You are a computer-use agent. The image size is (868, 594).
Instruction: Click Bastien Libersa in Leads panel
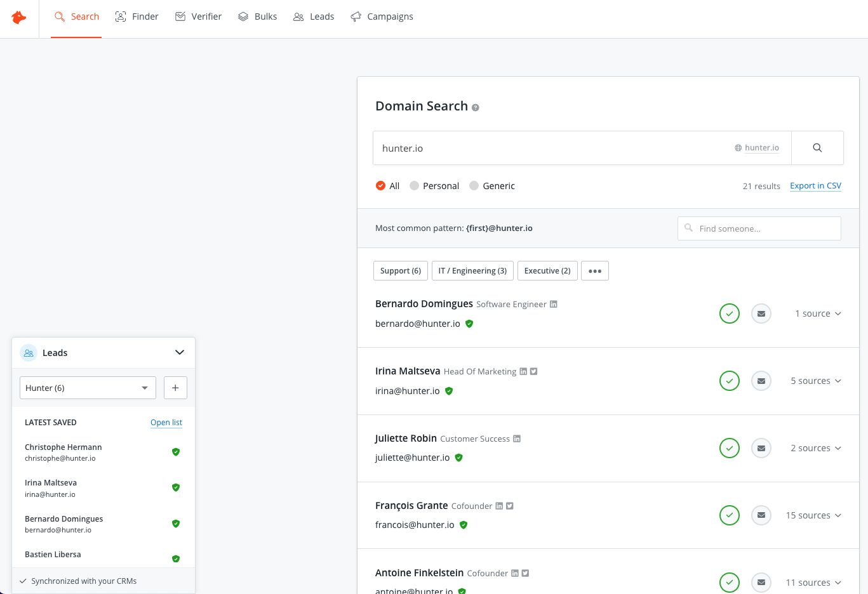click(53, 555)
